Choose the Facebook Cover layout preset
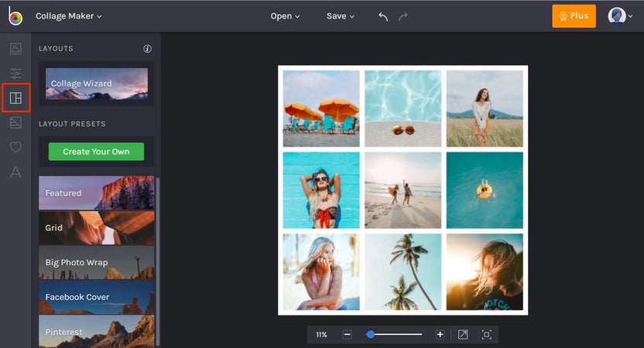This screenshot has height=348, width=644. (x=96, y=297)
